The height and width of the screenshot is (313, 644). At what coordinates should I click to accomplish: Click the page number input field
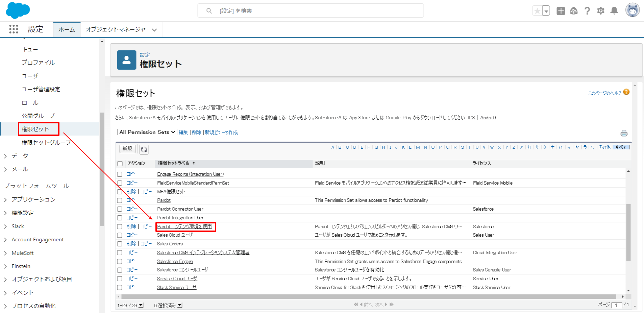click(x=617, y=305)
